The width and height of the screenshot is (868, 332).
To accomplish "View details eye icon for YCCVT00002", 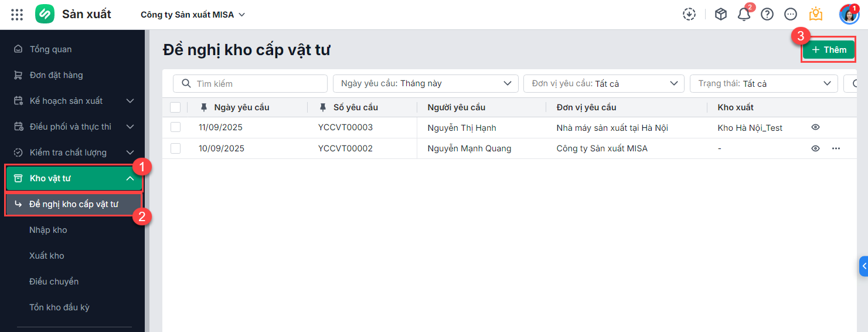I will [x=815, y=148].
